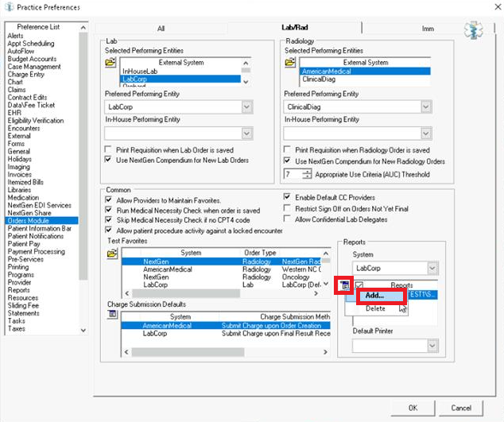504x422 pixels.
Task: Toggle Allow Confidential Lab Delegates
Action: pyautogui.click(x=287, y=219)
